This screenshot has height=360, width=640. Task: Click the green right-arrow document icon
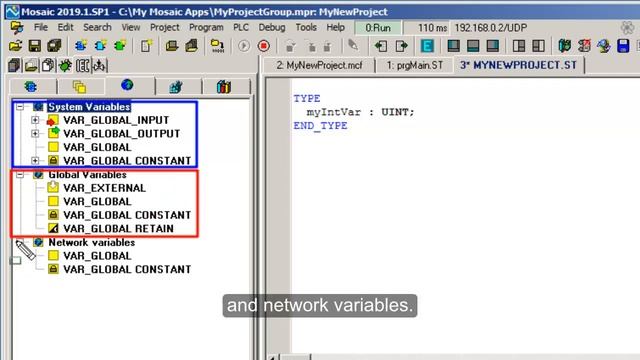[x=401, y=46]
